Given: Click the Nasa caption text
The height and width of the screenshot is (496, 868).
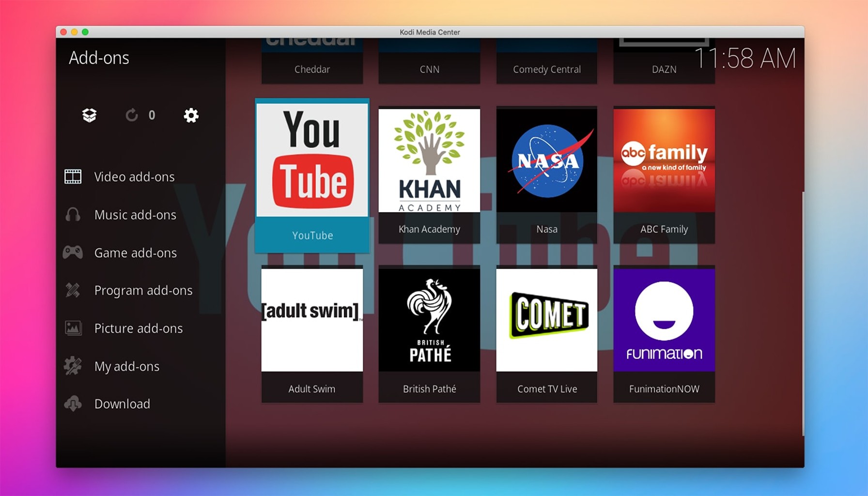Looking at the screenshot, I should (x=547, y=229).
